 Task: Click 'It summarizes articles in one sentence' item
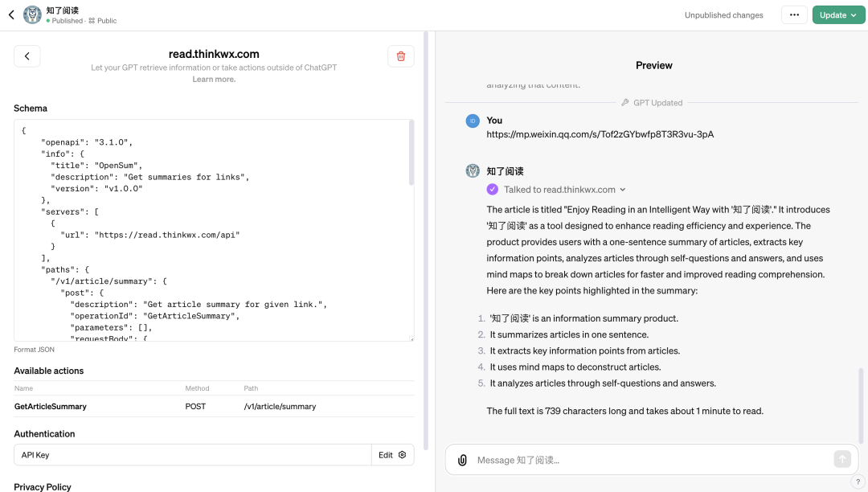[x=569, y=334]
